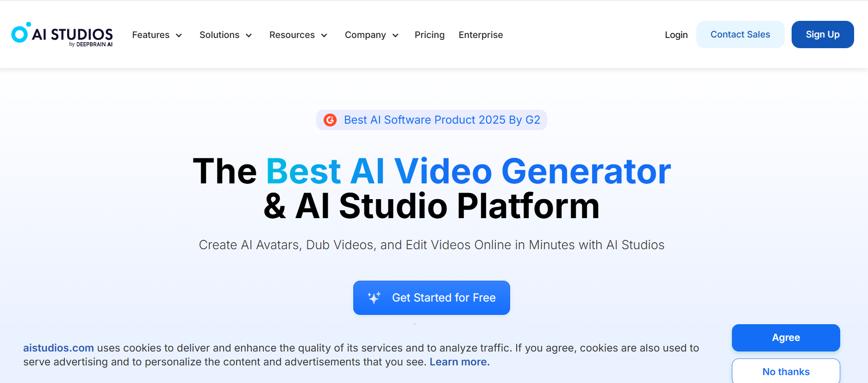Viewport: 868px width, 383px height.
Task: Expand the Solutions chevron arrow
Action: tap(249, 36)
